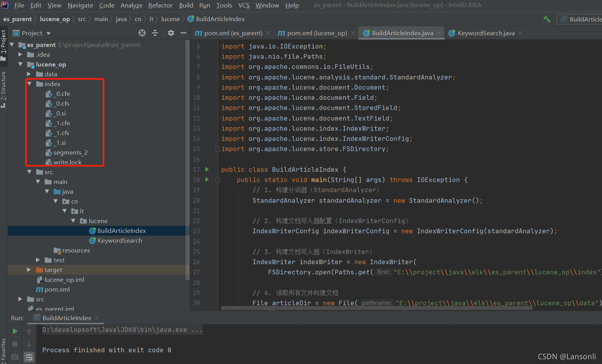
Task: Open the Refactor menu
Action: pyautogui.click(x=160, y=5)
